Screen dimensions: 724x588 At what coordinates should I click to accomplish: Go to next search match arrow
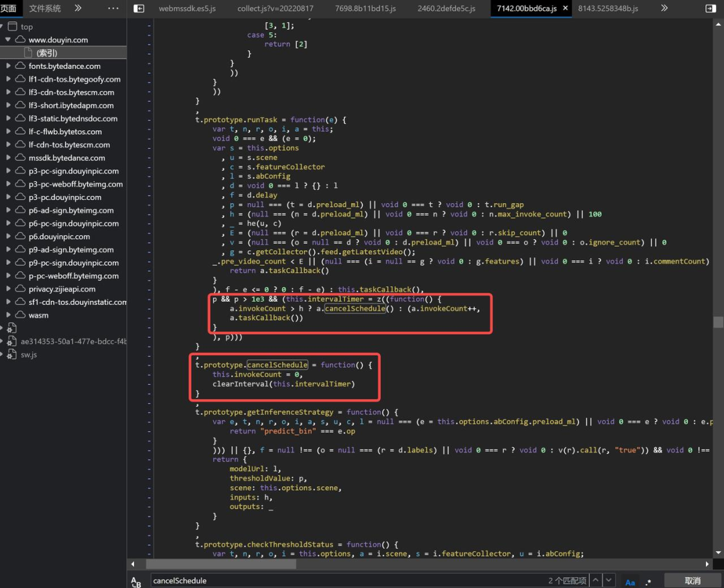click(609, 580)
